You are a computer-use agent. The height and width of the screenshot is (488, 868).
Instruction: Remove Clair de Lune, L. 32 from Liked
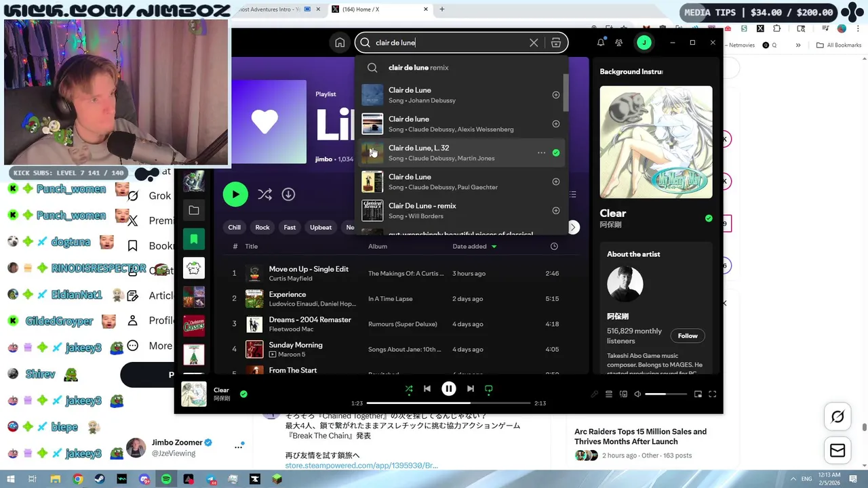point(556,153)
